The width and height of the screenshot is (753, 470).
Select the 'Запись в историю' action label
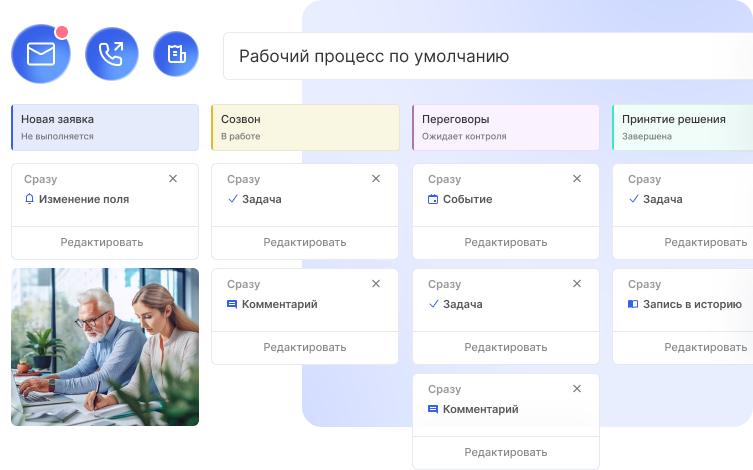pyautogui.click(x=692, y=304)
